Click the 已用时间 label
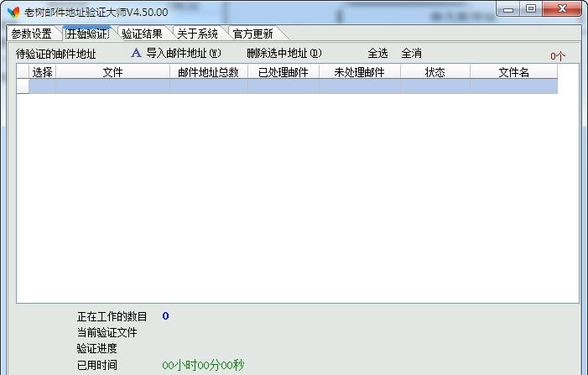 96,365
